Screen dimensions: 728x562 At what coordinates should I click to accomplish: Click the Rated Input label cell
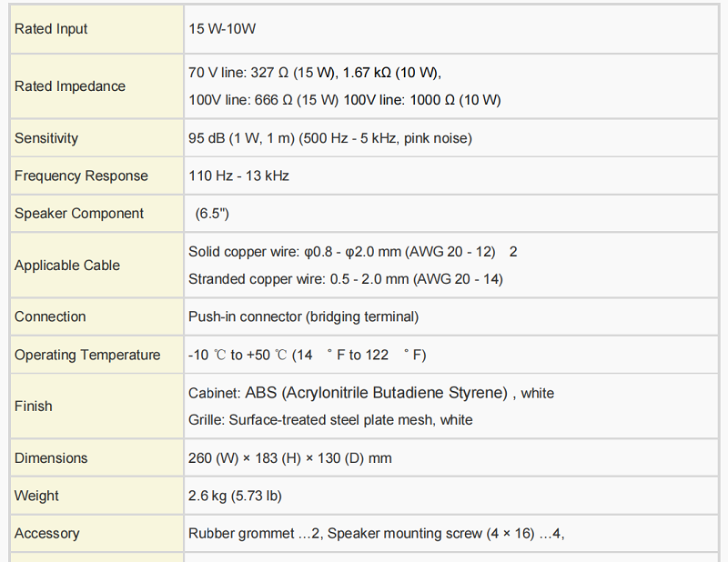point(51,29)
